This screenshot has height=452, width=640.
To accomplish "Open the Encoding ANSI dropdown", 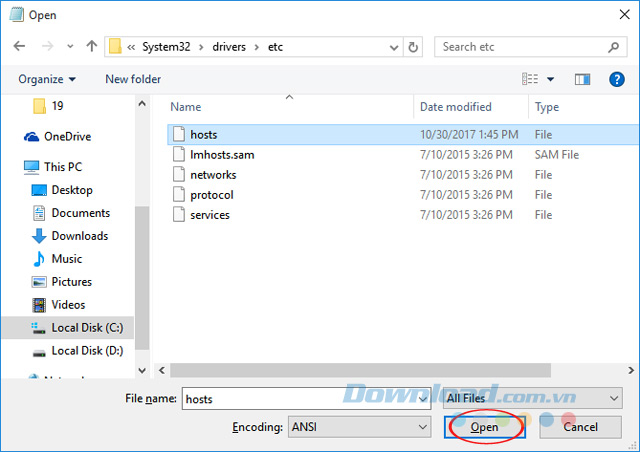I will [x=359, y=427].
